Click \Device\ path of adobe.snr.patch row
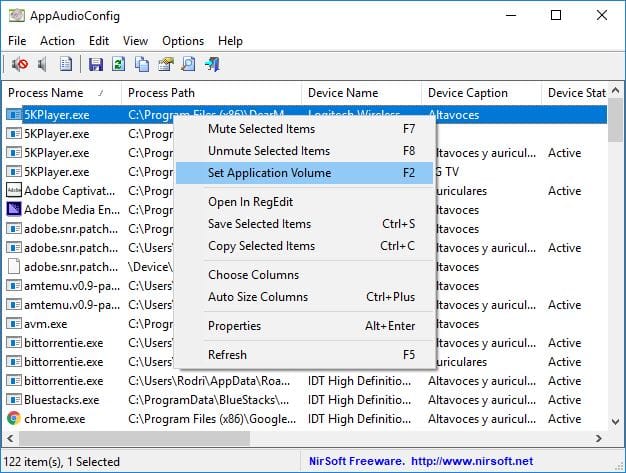 coord(151,267)
